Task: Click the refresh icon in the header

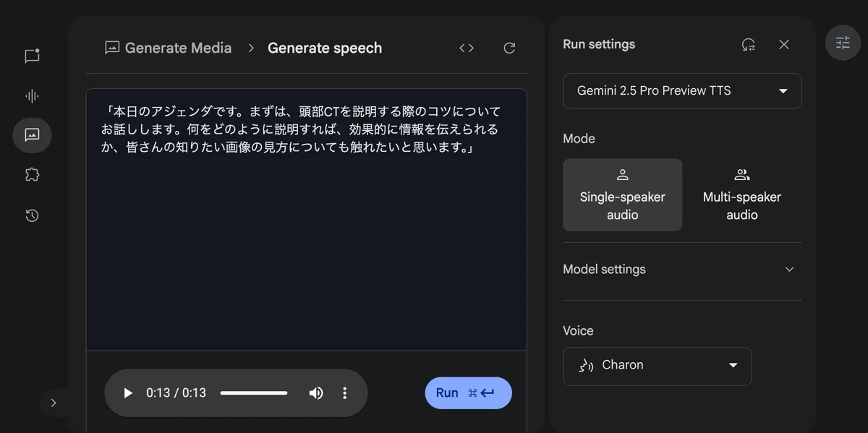Action: tap(509, 48)
